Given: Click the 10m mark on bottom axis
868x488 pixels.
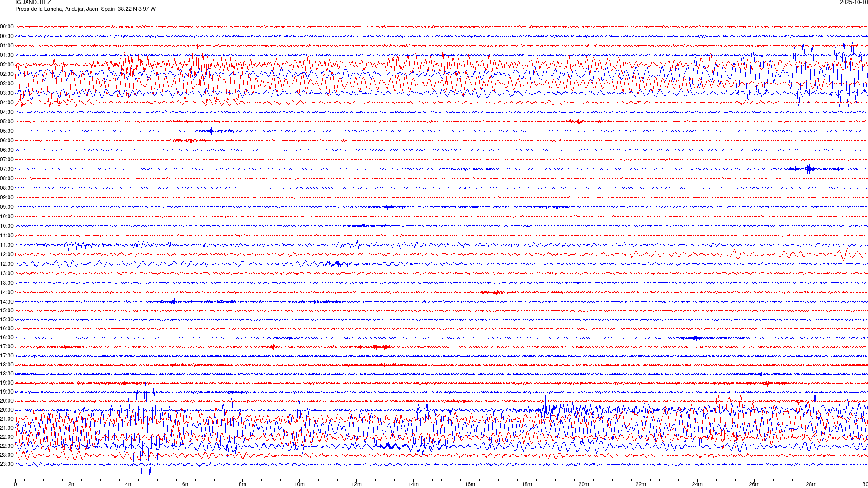Looking at the screenshot, I should point(299,484).
